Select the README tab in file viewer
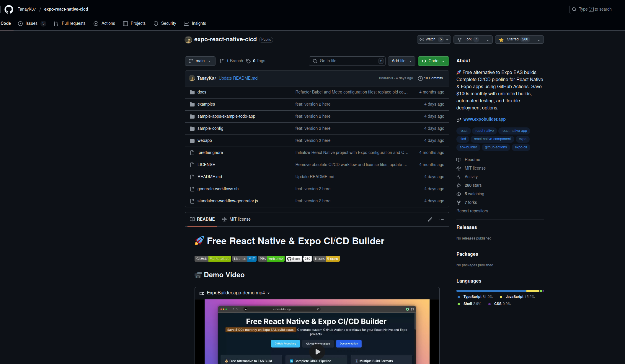The height and width of the screenshot is (364, 625). point(203,219)
